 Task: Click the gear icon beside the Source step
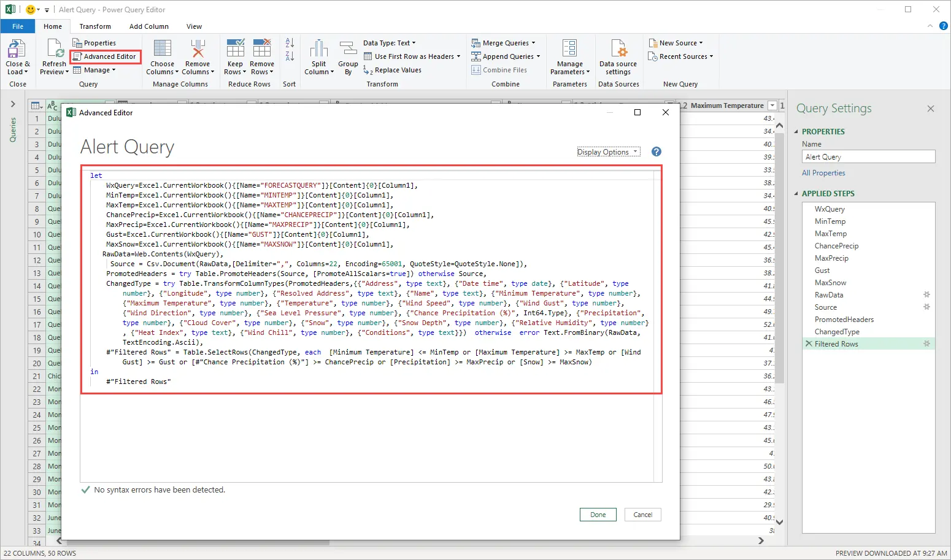point(927,307)
